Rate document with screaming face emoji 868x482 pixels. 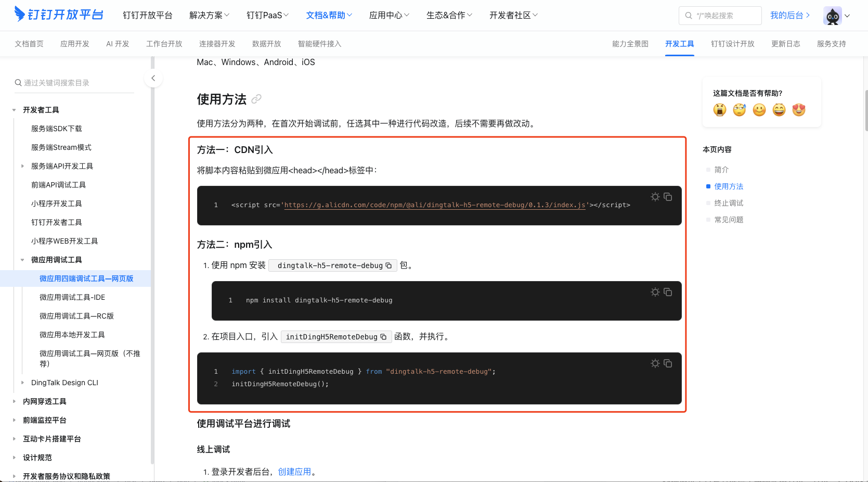pos(720,110)
